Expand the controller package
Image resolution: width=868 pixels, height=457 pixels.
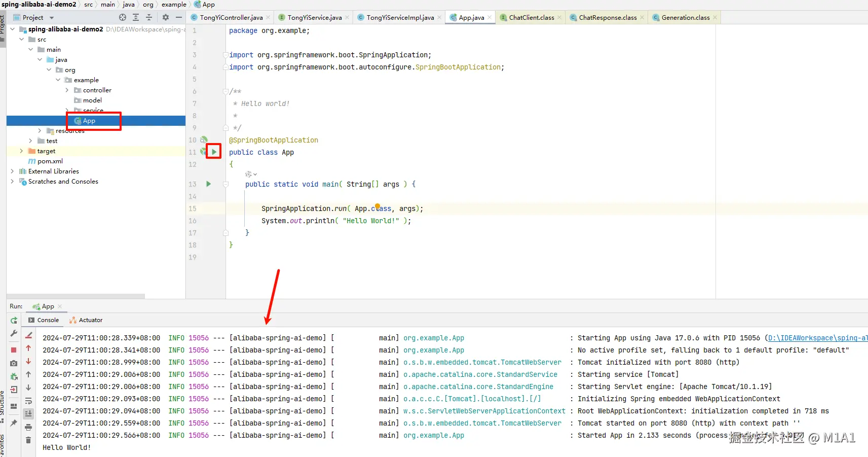pyautogui.click(x=67, y=90)
